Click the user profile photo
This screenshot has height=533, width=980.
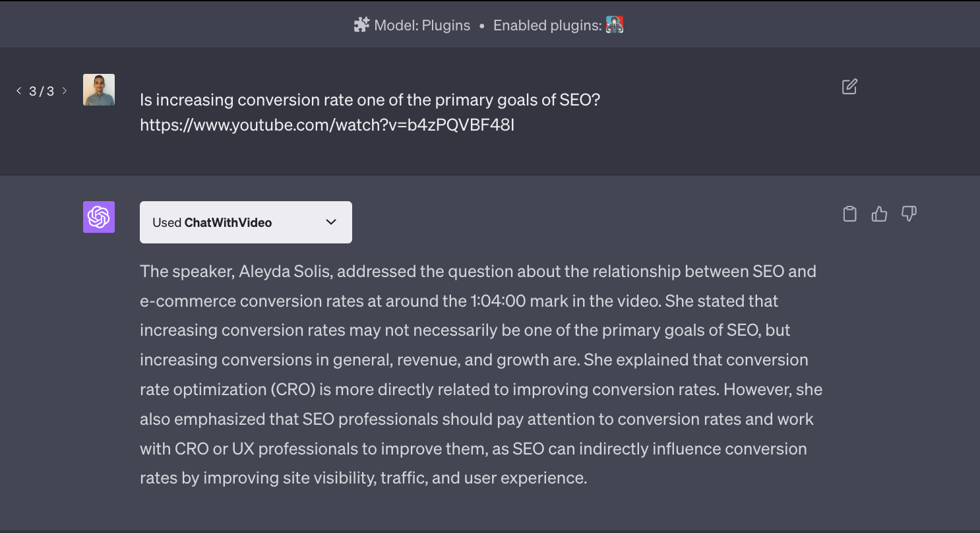[x=99, y=90]
